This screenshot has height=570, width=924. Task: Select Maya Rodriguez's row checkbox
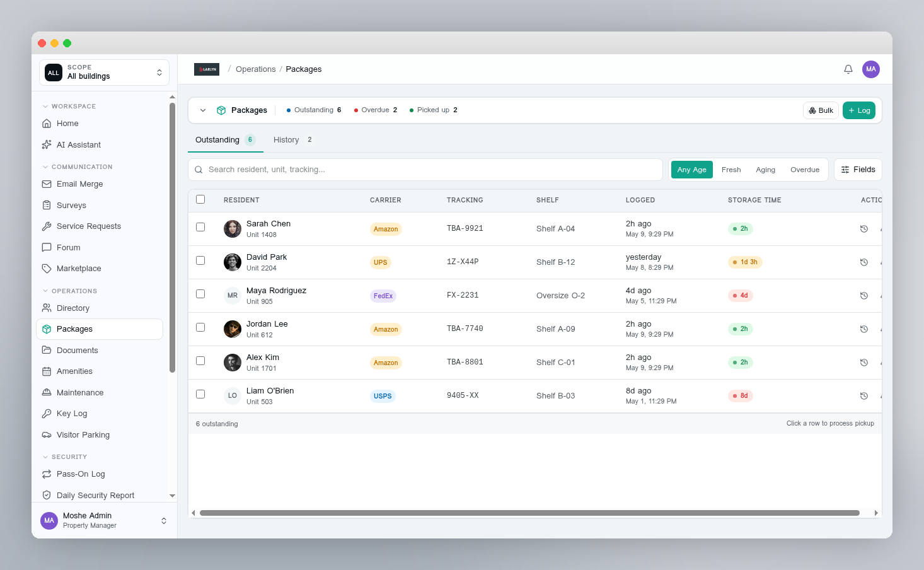tap(200, 294)
